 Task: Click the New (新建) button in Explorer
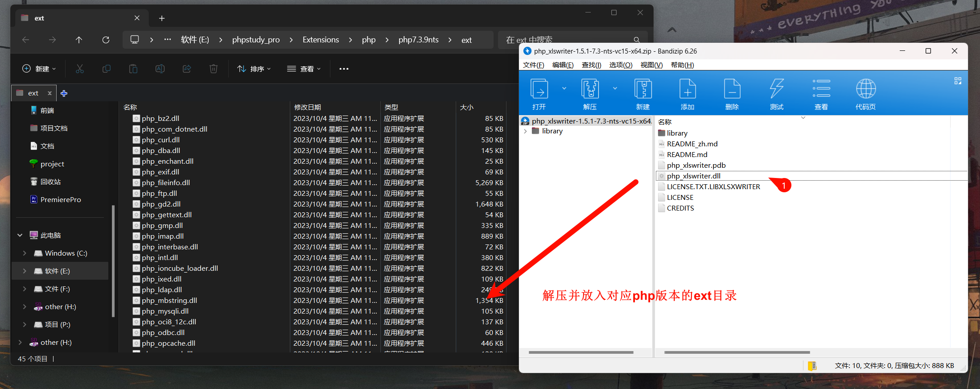pos(39,69)
